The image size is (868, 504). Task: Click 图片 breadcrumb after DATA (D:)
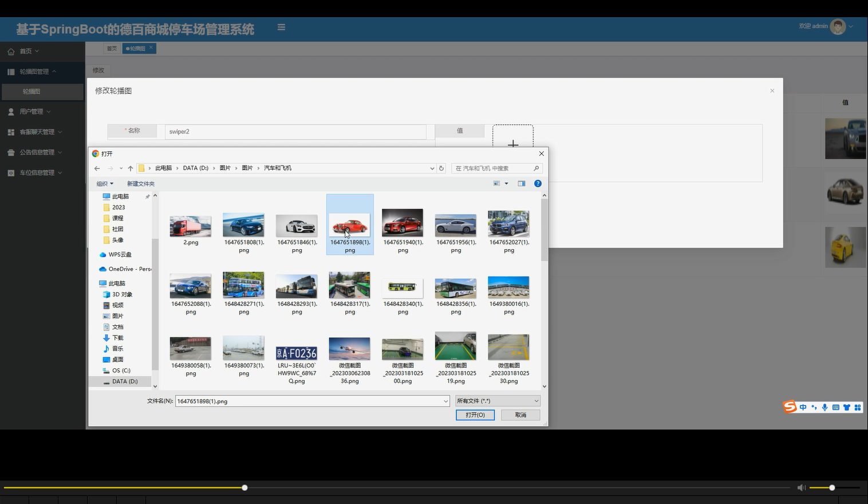point(225,168)
